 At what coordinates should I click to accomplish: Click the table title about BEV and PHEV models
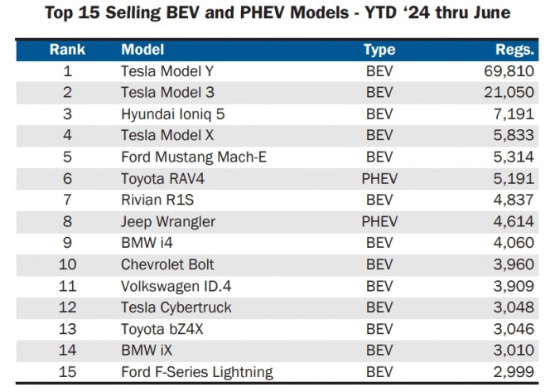277,12
